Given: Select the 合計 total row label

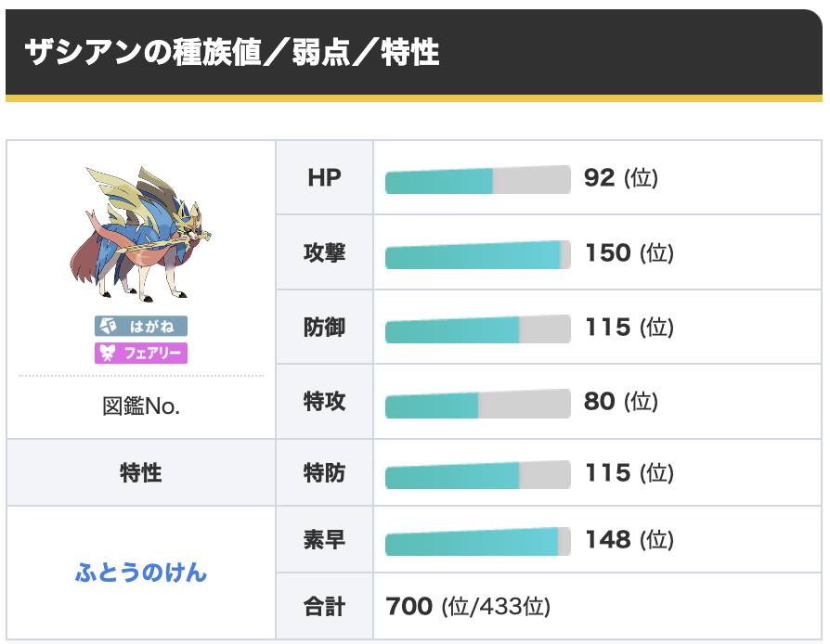Looking at the screenshot, I should pos(325,607).
